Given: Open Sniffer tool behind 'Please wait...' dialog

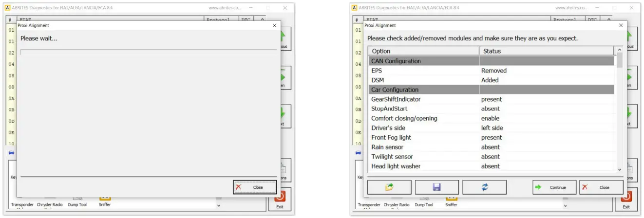Looking at the screenshot, I should pyautogui.click(x=105, y=202).
